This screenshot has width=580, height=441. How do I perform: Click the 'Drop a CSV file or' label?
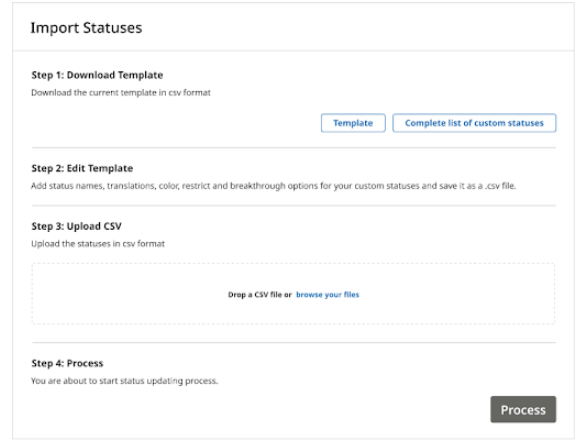[260, 294]
